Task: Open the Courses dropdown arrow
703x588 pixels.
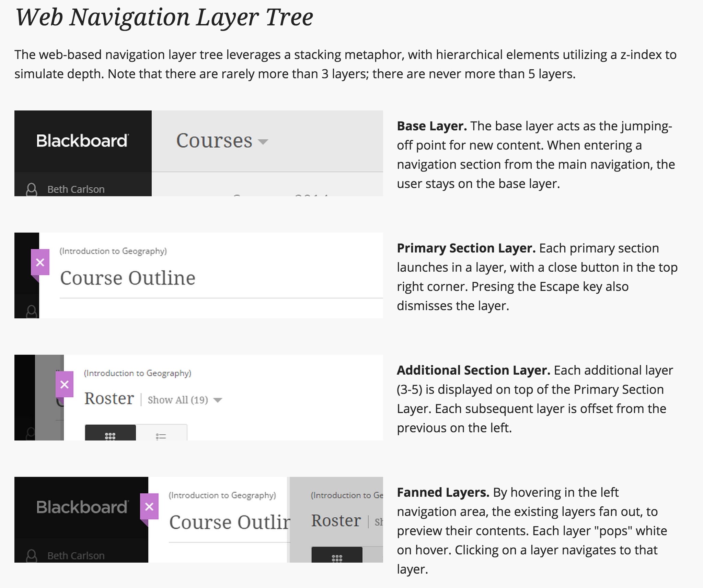Action: pyautogui.click(x=263, y=142)
